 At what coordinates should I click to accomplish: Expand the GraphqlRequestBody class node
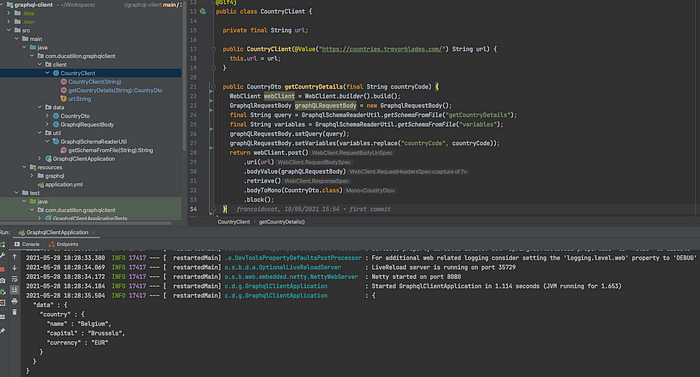(x=47, y=125)
